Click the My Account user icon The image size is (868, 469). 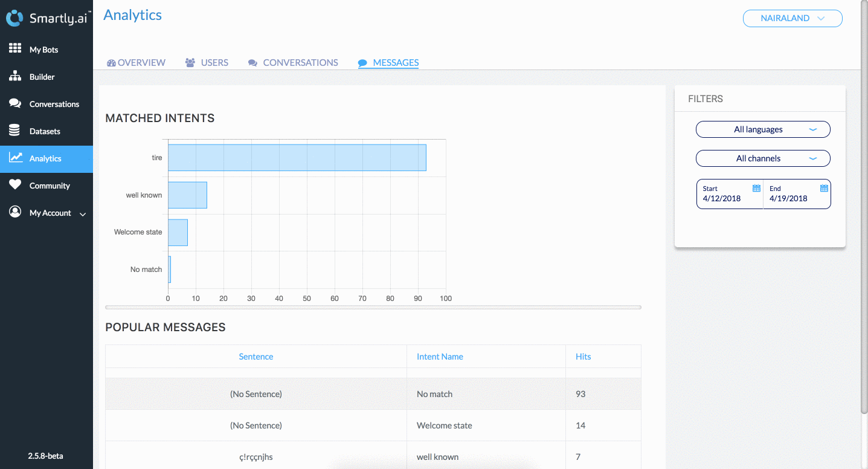tap(15, 212)
